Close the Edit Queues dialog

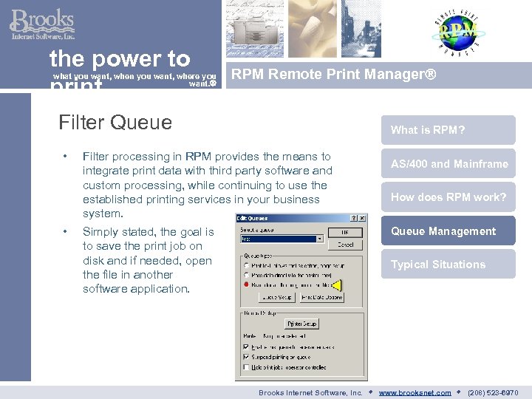click(x=362, y=218)
